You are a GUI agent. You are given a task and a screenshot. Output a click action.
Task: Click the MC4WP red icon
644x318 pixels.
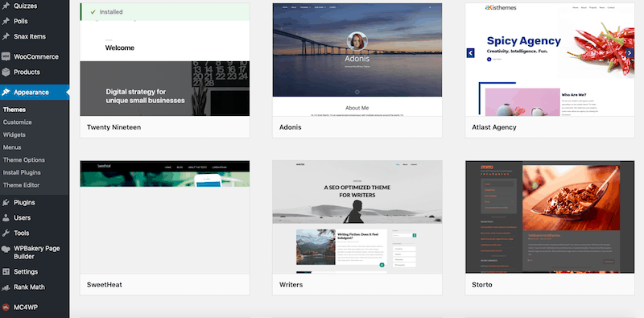(6, 307)
